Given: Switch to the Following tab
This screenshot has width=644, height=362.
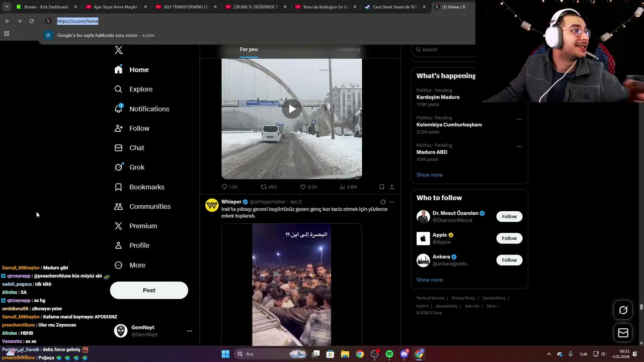Looking at the screenshot, I should (x=349, y=49).
